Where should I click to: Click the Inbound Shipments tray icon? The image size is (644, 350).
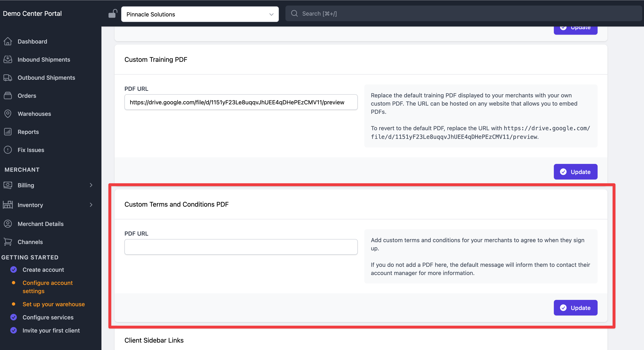(8, 59)
